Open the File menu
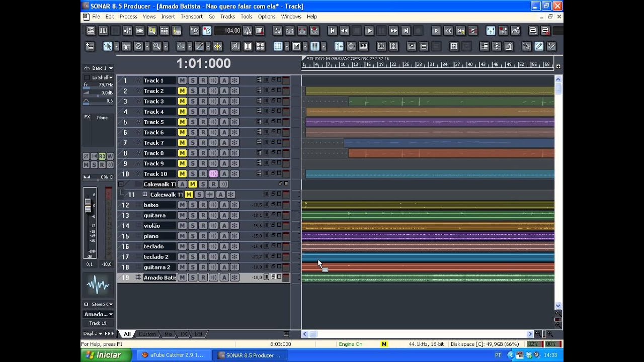 click(x=96, y=17)
